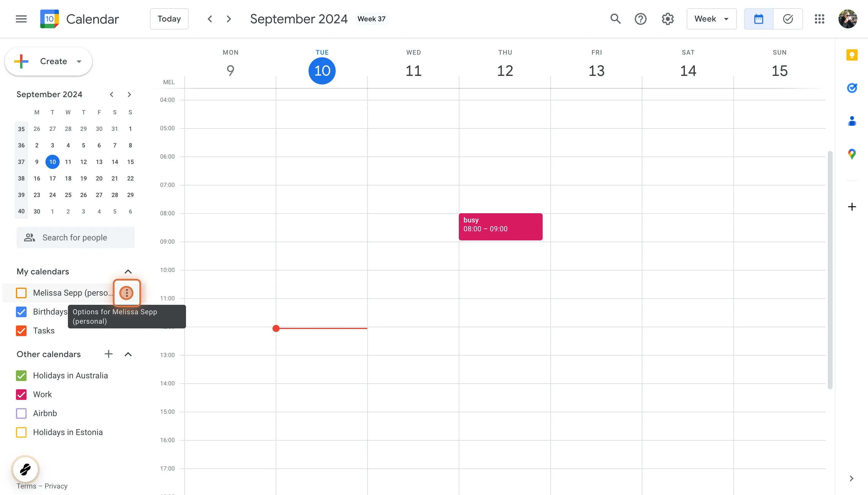
Task: Enable the Airbnb calendar checkbox
Action: (x=21, y=413)
